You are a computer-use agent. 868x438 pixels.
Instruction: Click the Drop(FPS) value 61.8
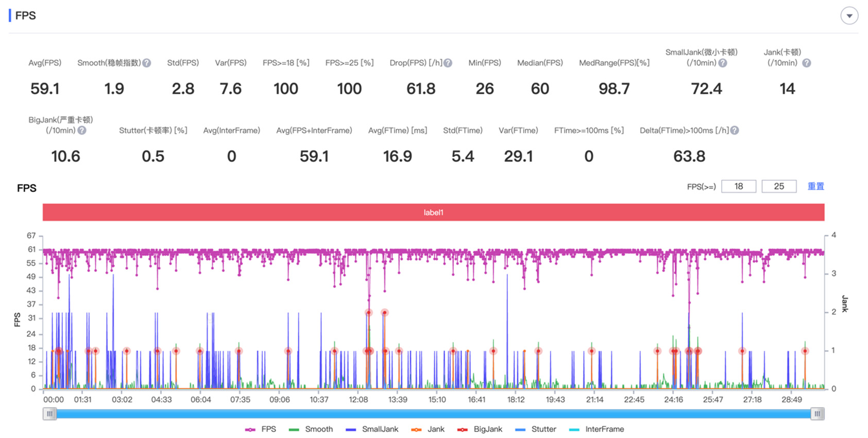tap(421, 89)
